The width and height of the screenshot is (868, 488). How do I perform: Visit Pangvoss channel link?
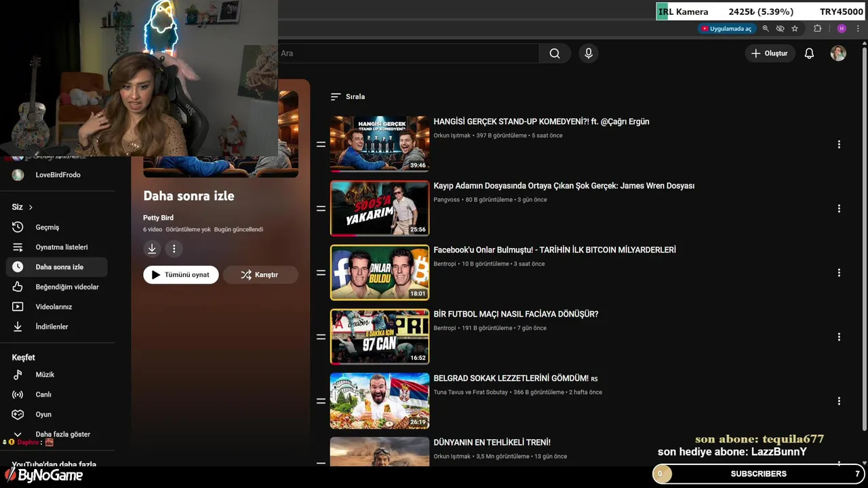pos(446,200)
